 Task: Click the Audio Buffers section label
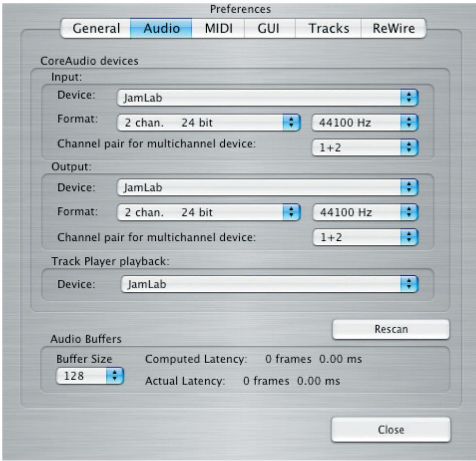coord(86,339)
